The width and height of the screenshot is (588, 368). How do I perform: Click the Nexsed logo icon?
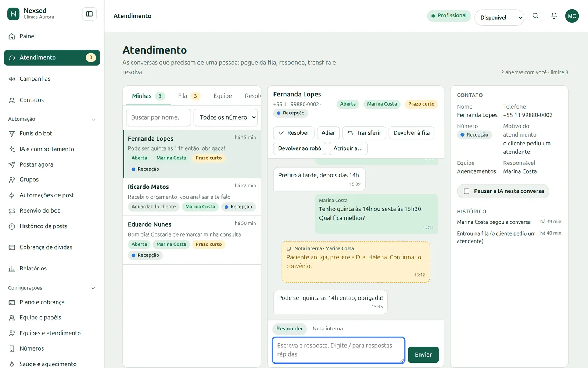click(x=13, y=14)
